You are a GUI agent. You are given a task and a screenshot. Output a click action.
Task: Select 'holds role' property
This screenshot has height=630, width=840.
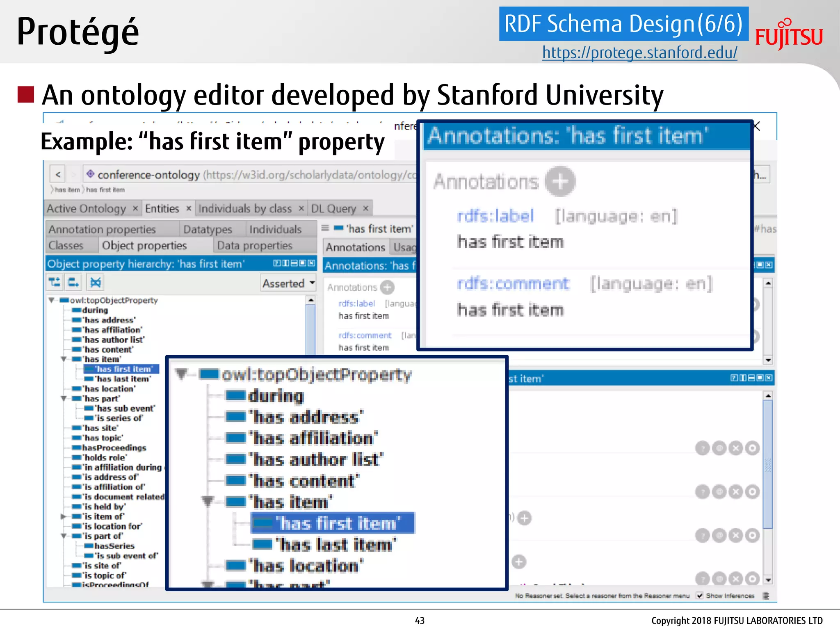point(105,457)
